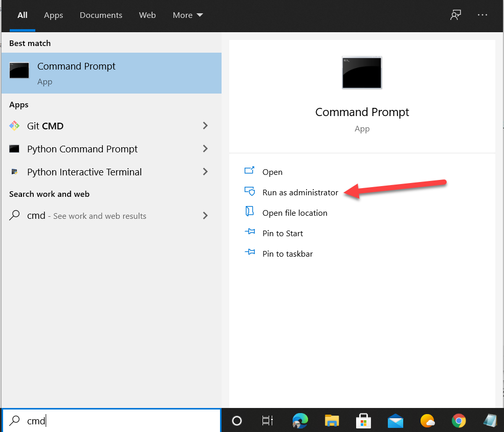504x432 pixels.
Task: Open File Explorer from taskbar
Action: coord(332,420)
